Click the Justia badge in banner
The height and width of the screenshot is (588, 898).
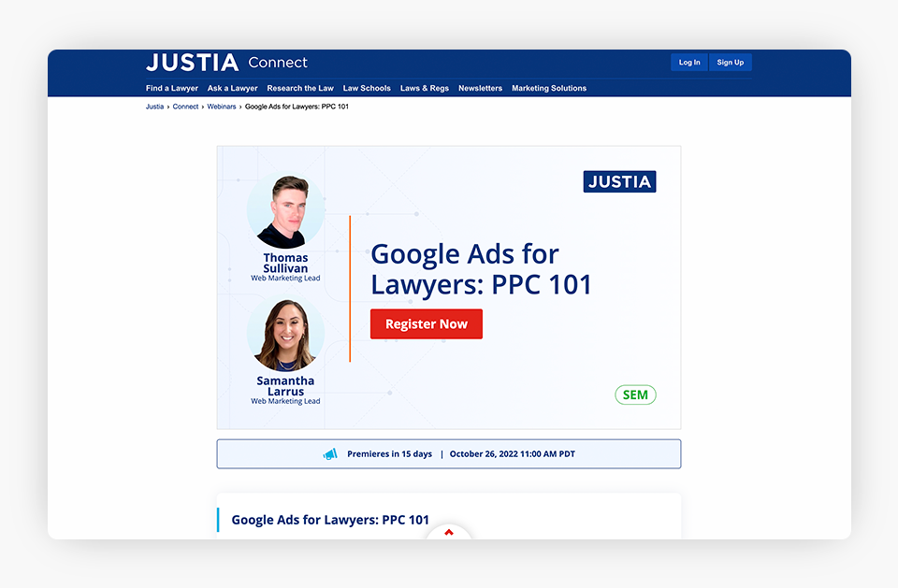click(619, 181)
